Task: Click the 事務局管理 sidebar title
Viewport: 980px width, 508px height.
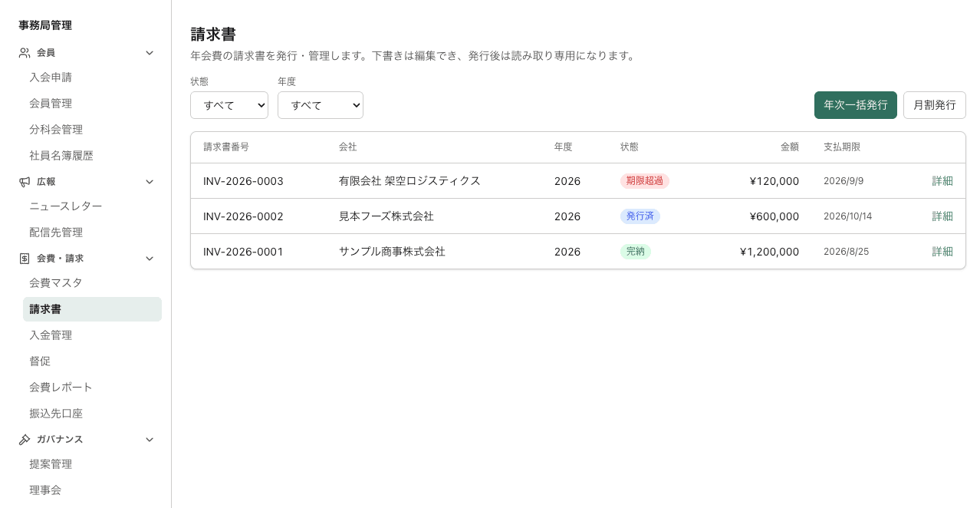Action: click(x=45, y=25)
